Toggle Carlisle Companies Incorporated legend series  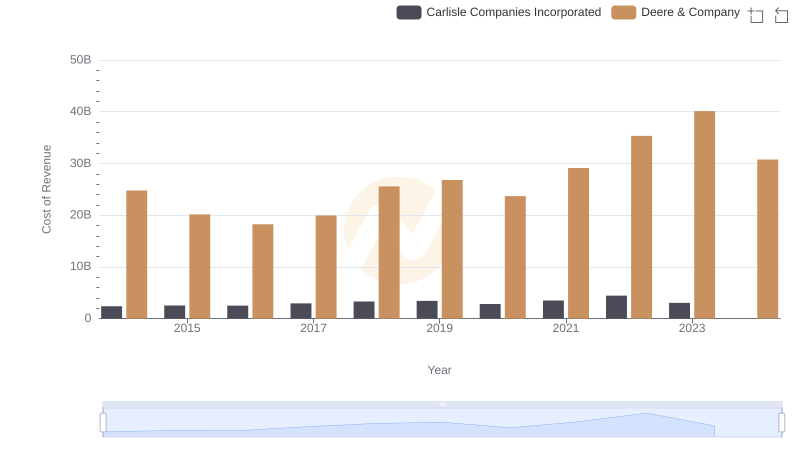point(498,12)
